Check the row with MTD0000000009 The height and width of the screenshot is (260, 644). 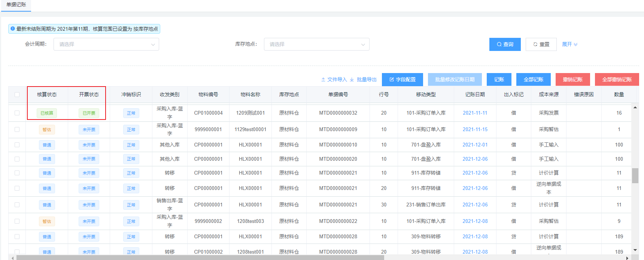click(x=17, y=129)
